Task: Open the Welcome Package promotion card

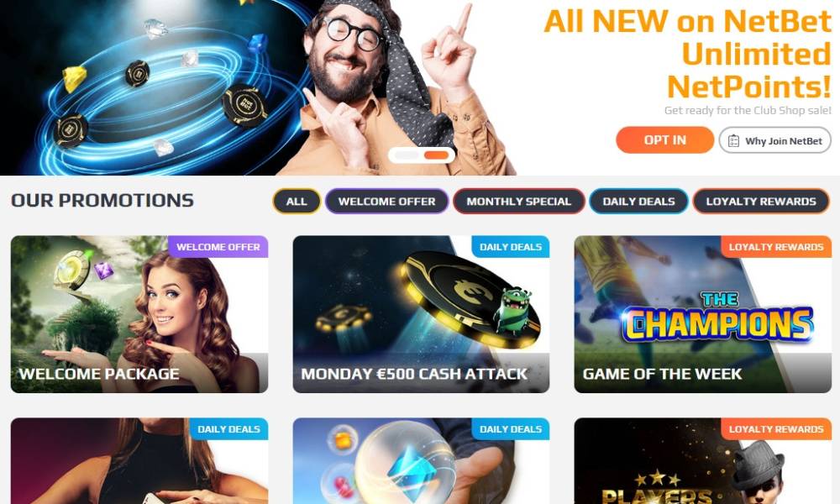Action: 139,314
